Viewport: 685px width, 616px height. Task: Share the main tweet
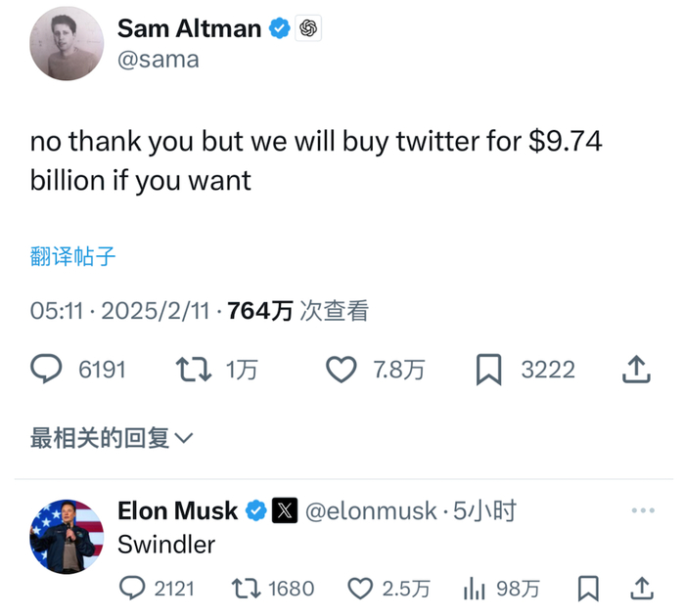636,370
